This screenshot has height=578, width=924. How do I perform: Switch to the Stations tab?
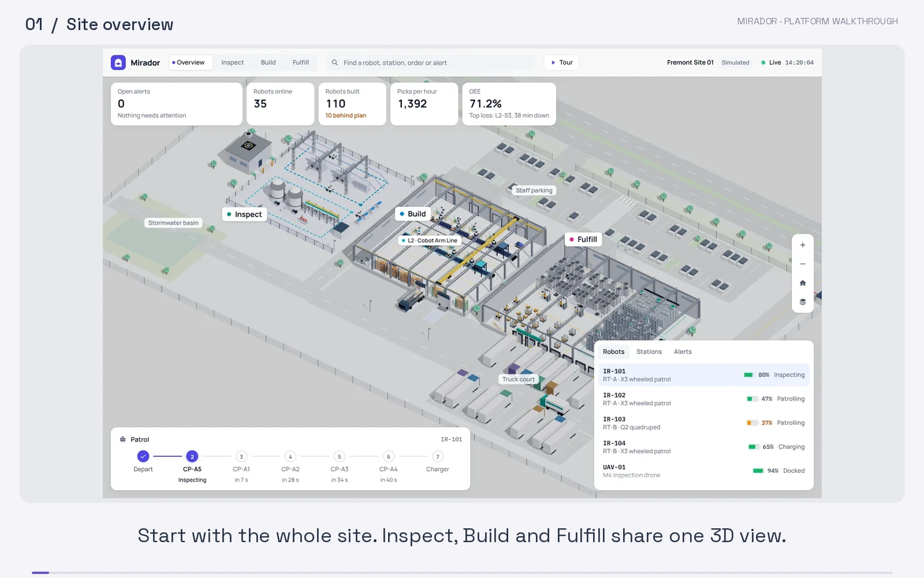[649, 351]
